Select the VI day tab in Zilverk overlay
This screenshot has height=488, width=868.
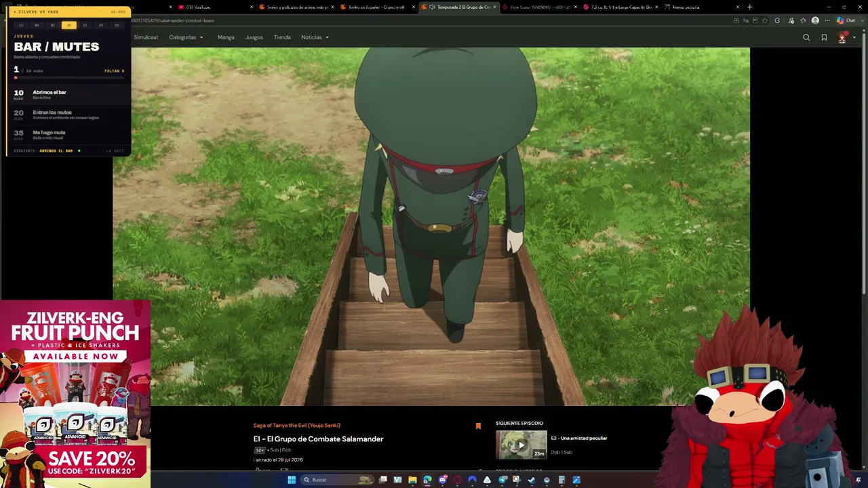(x=85, y=25)
